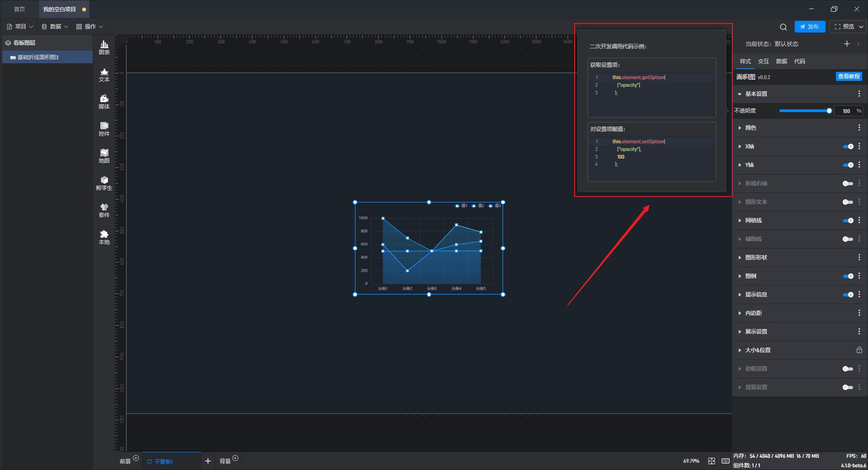
Task: Open the 文本 text components icon
Action: [x=104, y=75]
